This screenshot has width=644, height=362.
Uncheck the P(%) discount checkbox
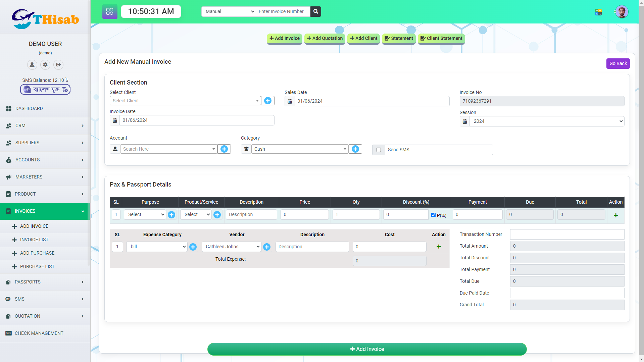click(433, 215)
